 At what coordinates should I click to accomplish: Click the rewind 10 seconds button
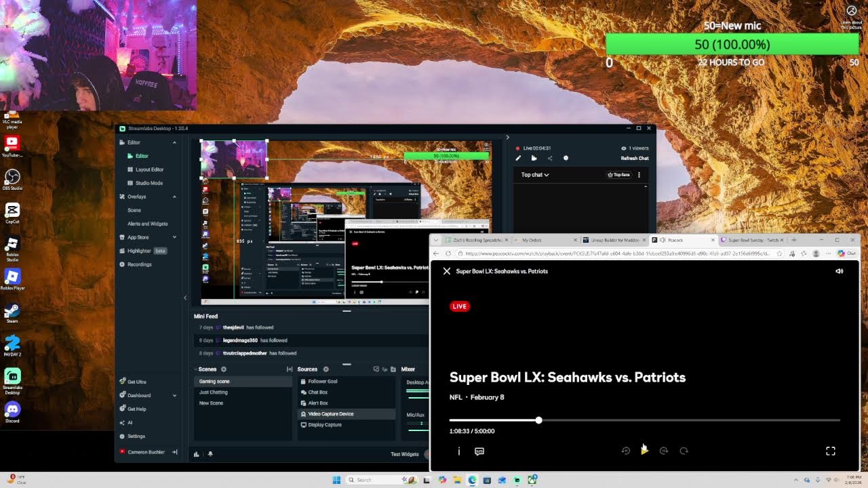click(x=626, y=451)
